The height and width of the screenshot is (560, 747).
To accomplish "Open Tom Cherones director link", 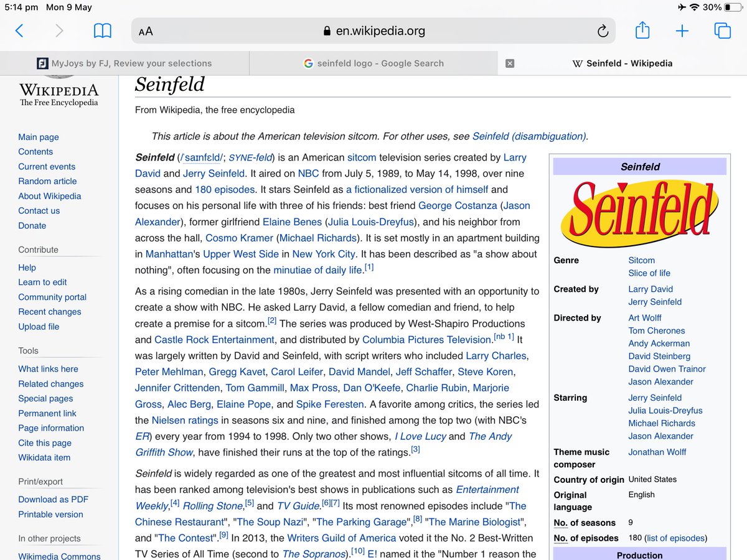I will click(657, 331).
